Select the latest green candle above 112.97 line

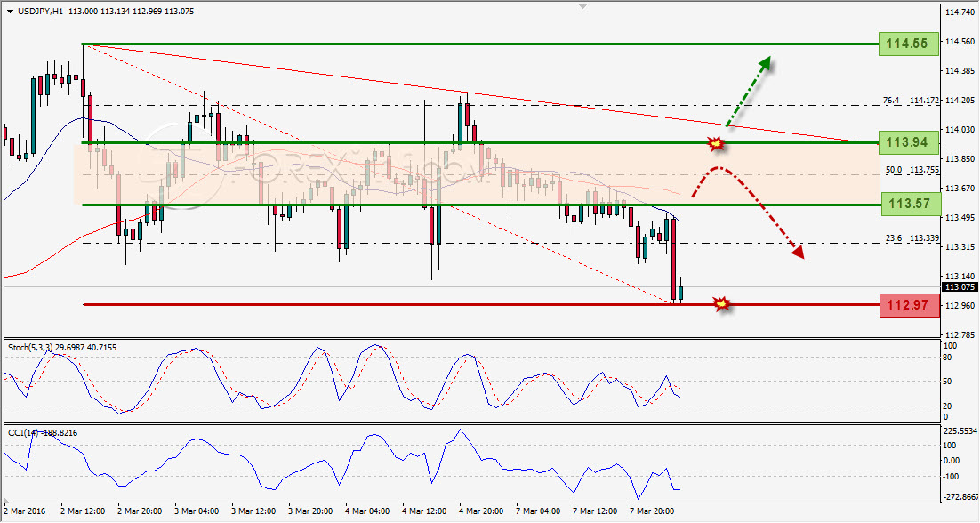(x=680, y=293)
